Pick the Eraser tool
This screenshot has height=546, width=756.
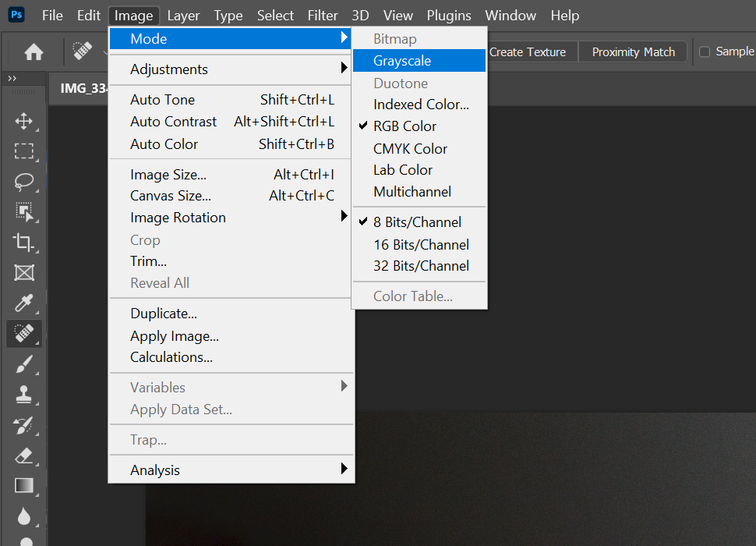coord(24,456)
